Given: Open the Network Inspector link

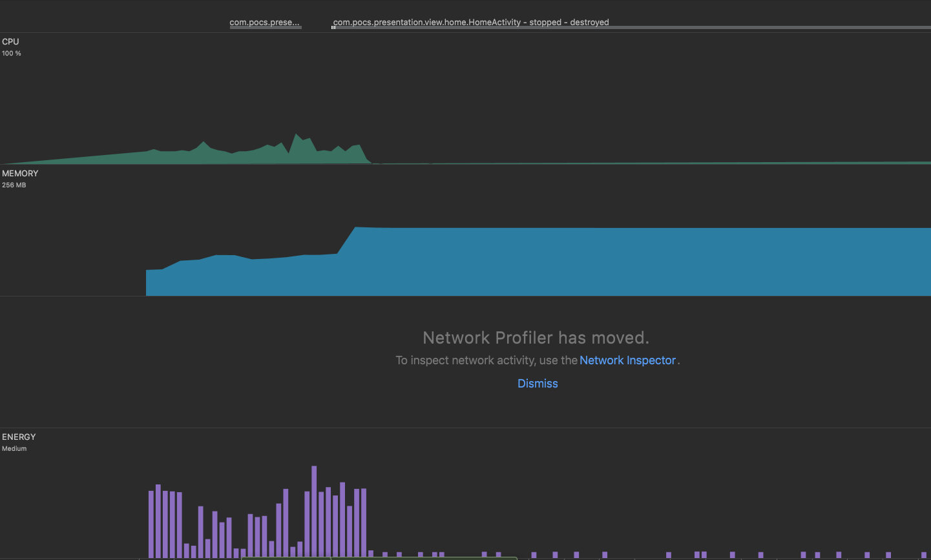Looking at the screenshot, I should pos(627,360).
